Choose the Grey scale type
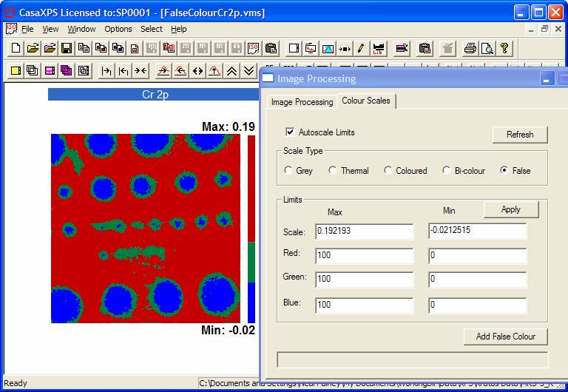Viewport: 568px width, 392px height. (288, 171)
